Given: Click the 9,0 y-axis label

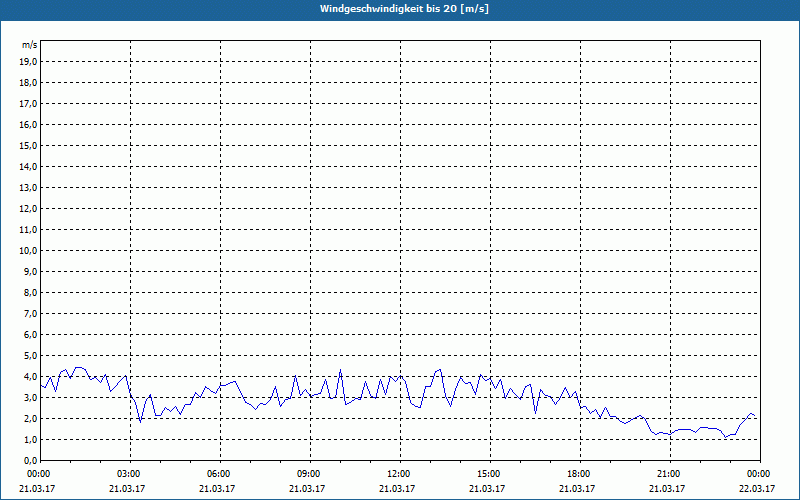Looking at the screenshot, I should 30,271.
